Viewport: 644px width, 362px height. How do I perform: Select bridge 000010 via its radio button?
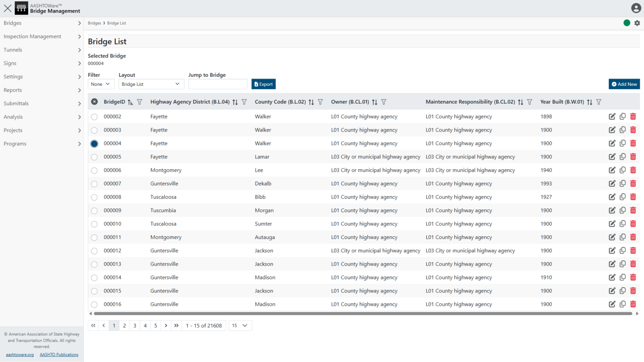pyautogui.click(x=94, y=224)
